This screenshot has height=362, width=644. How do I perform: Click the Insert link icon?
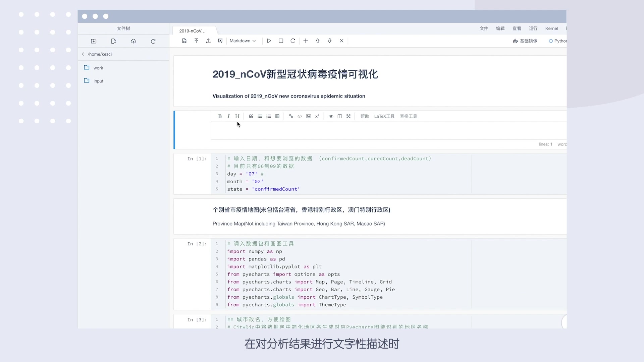[290, 116]
